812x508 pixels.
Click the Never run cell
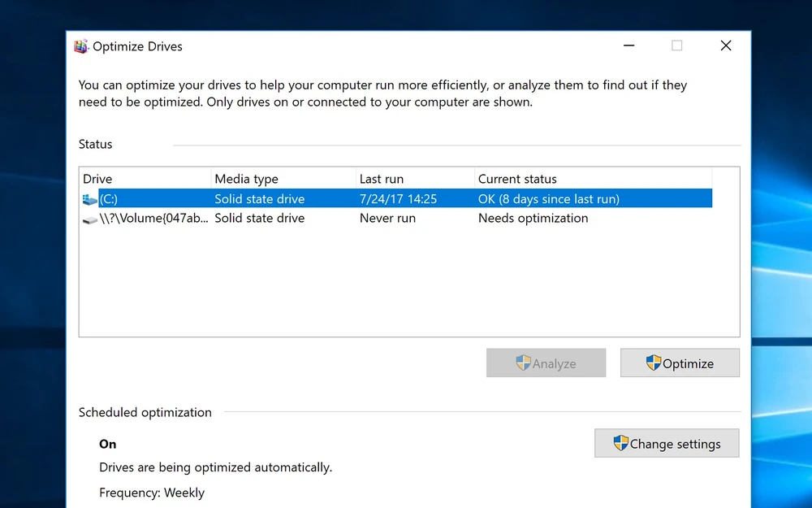(387, 219)
